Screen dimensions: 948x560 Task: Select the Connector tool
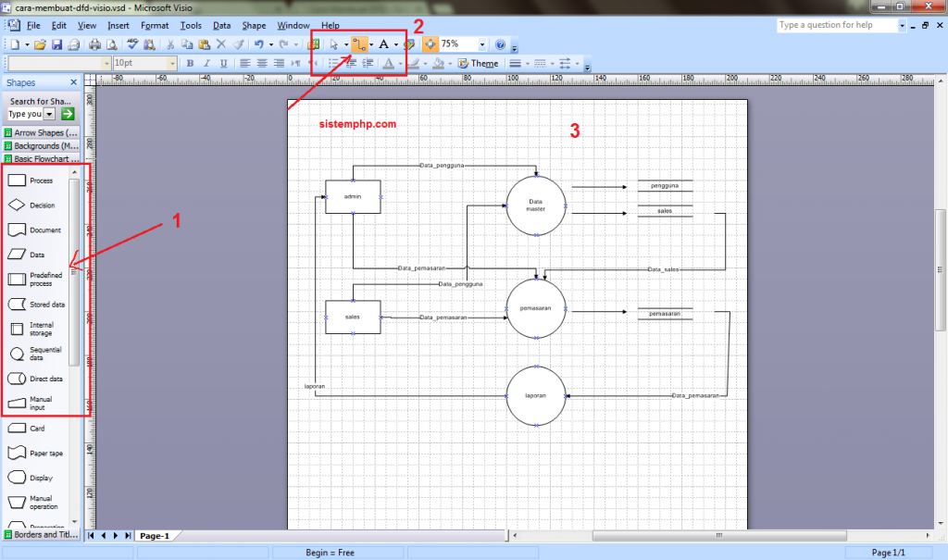(358, 44)
